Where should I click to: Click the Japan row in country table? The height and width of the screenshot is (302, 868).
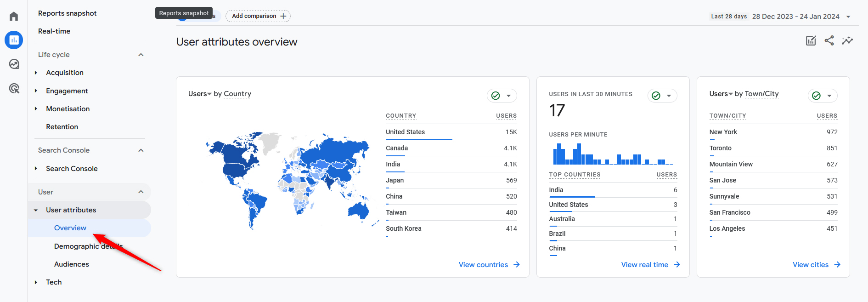coord(451,180)
